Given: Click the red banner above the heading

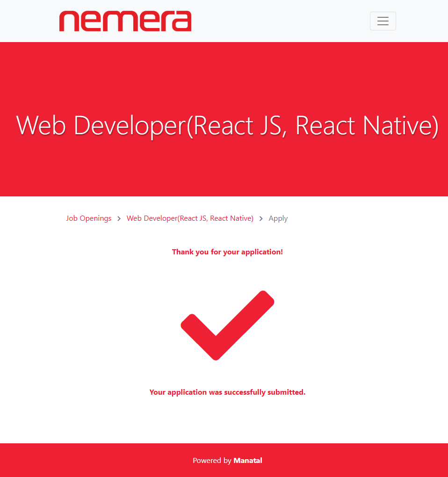Looking at the screenshot, I should coord(224,70).
